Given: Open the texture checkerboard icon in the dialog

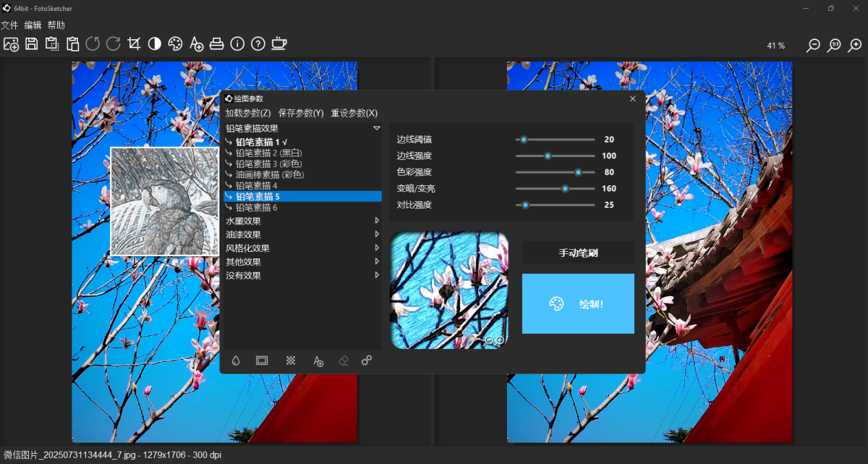Looking at the screenshot, I should (x=290, y=360).
